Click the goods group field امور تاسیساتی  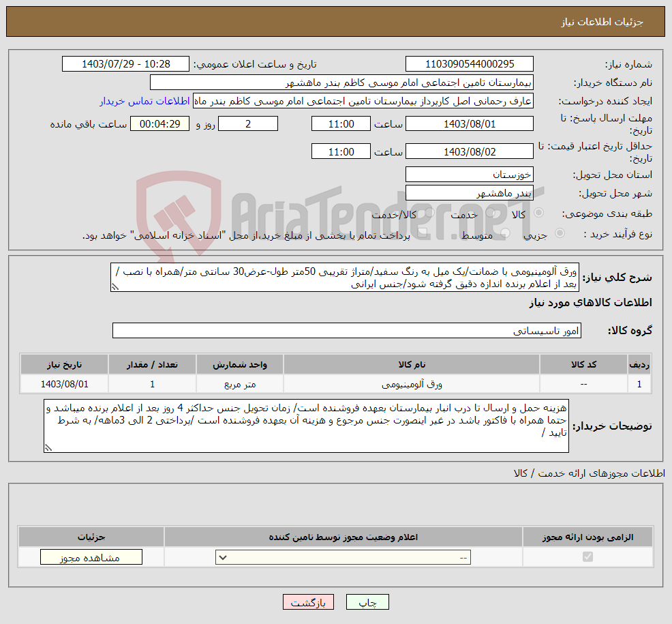point(347,331)
